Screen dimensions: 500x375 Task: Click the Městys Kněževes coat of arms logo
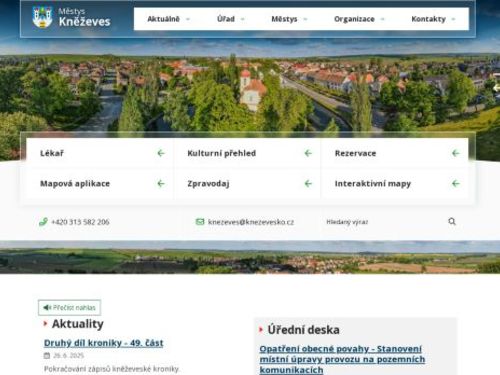coord(42,17)
